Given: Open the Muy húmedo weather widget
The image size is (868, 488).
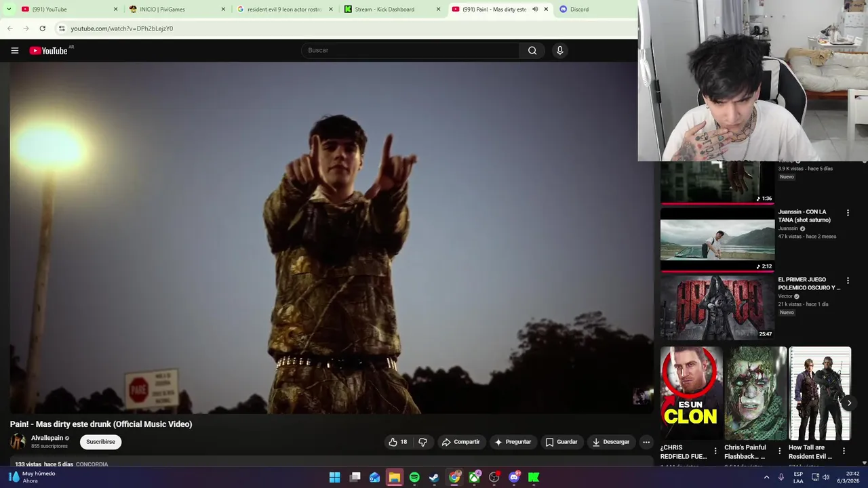Looking at the screenshot, I should (31, 477).
